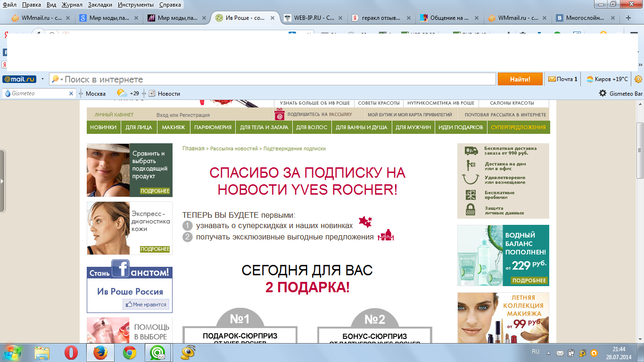Image resolution: width=644 pixels, height=362 pixels.
Task: Click Мне нравится Facebook like button
Action: tap(146, 304)
